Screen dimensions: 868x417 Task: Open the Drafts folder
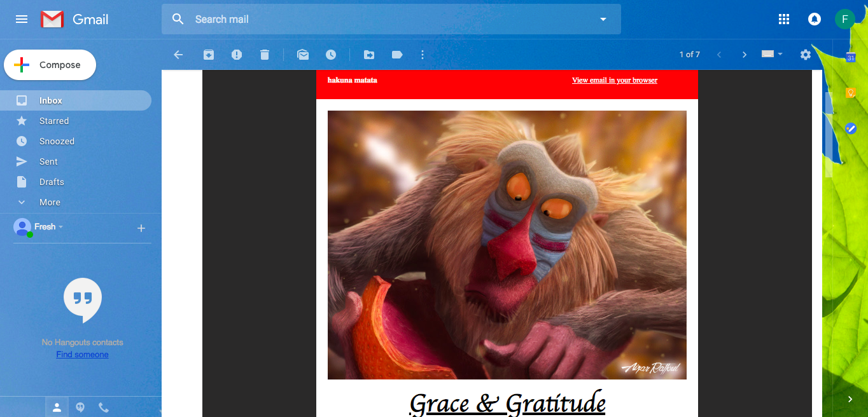coord(76,182)
